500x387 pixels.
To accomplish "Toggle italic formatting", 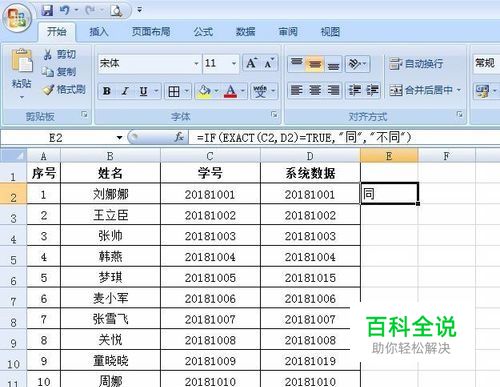I will (125, 91).
